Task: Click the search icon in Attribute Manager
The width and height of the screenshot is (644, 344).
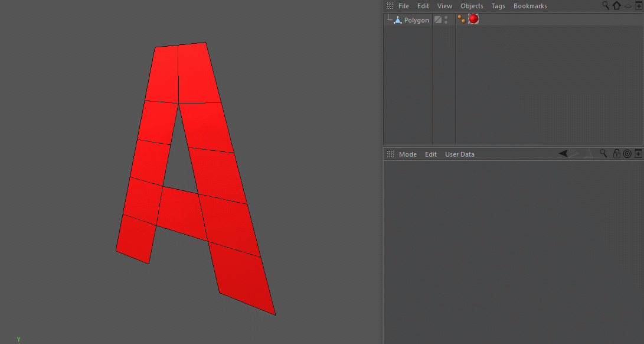Action: pos(603,154)
